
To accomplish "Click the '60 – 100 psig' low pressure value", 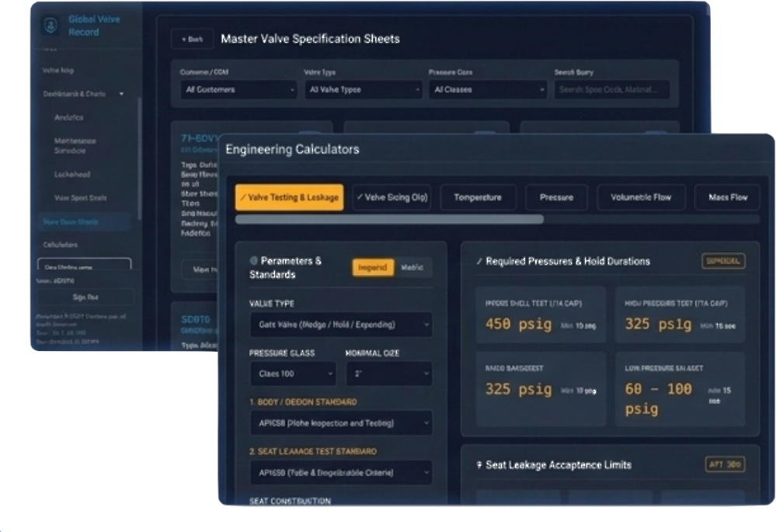I will tap(658, 399).
